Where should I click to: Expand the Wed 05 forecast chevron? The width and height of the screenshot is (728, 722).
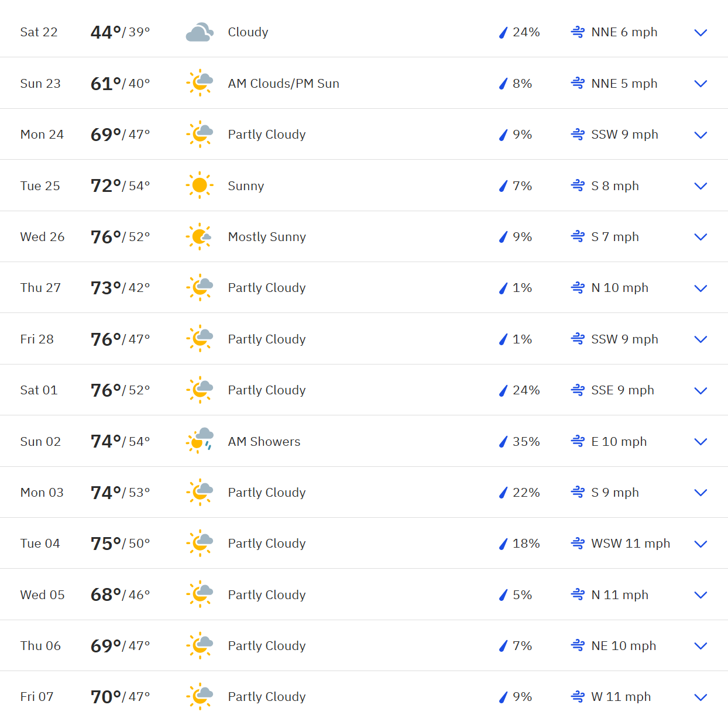[x=700, y=595]
